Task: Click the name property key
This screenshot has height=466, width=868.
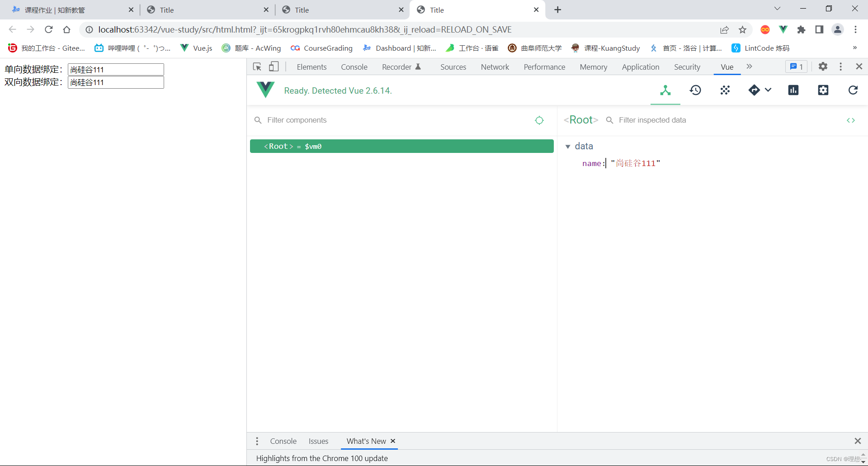Action: pos(592,163)
